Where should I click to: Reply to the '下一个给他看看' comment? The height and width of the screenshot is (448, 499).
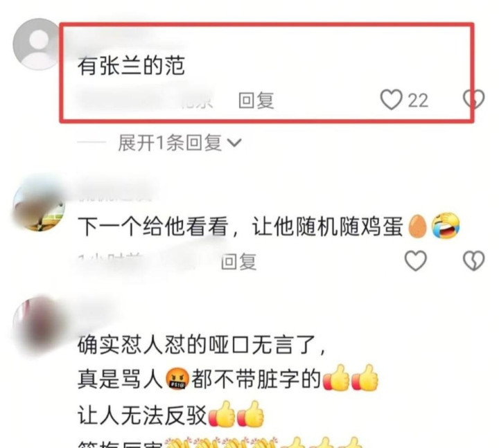(238, 261)
